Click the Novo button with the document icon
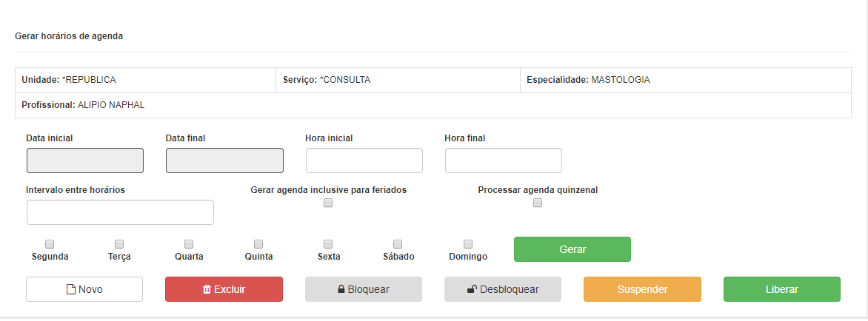 (84, 289)
